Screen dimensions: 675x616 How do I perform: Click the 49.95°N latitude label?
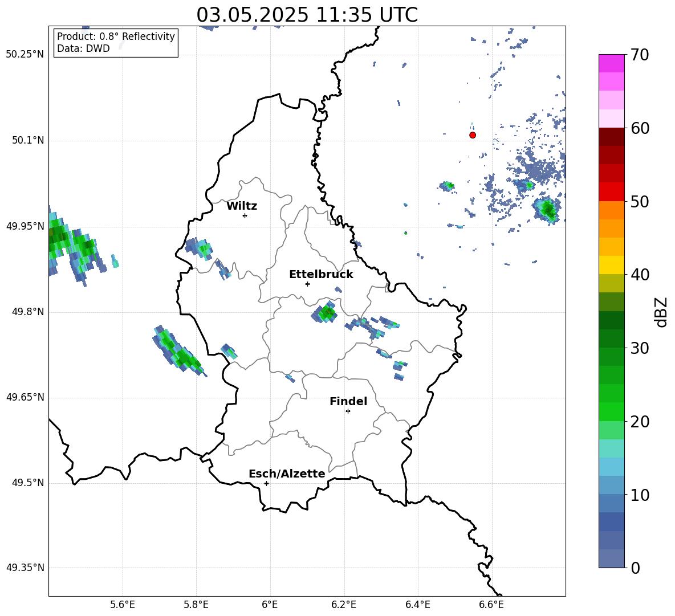click(x=25, y=226)
